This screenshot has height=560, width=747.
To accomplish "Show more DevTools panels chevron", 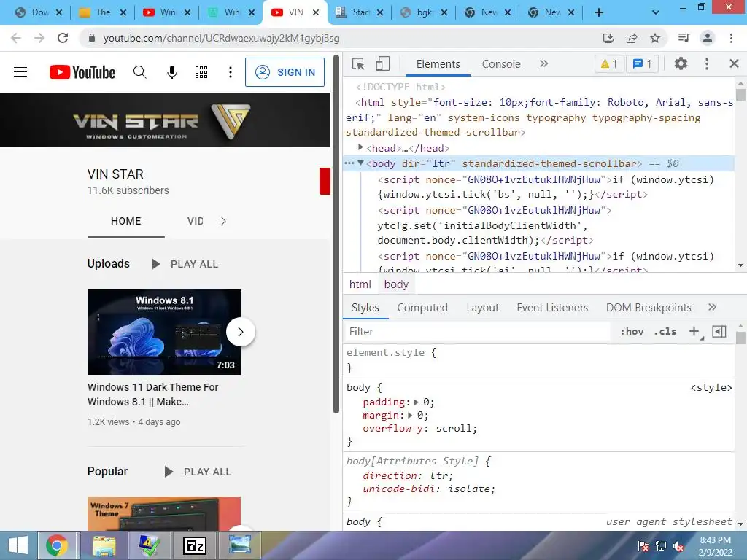I will click(x=543, y=63).
